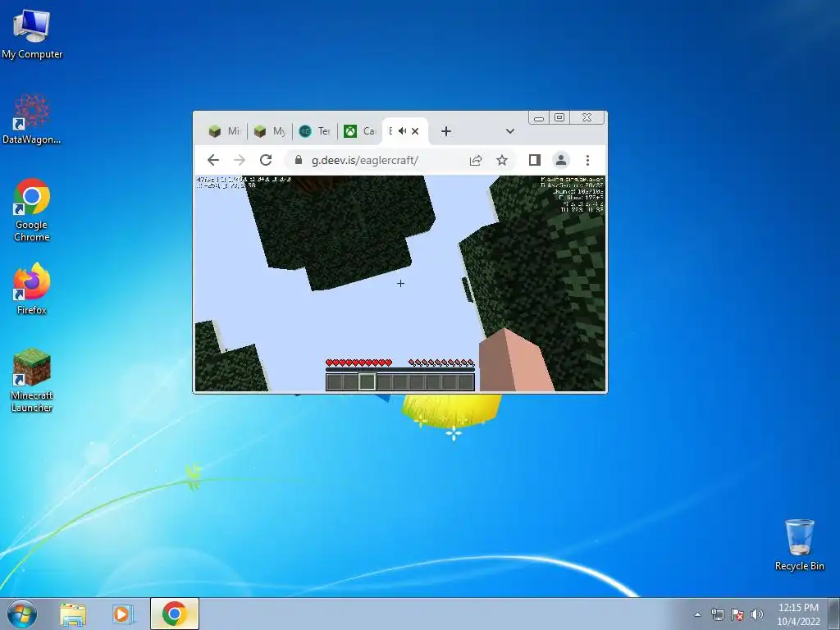Go forward in Chrome
The width and height of the screenshot is (840, 630).
tap(240, 160)
